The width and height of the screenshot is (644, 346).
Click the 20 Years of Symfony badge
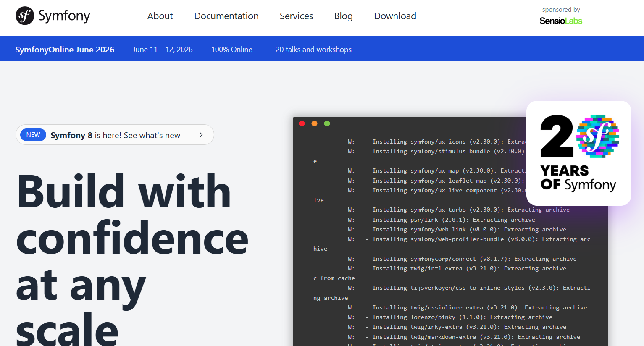578,153
